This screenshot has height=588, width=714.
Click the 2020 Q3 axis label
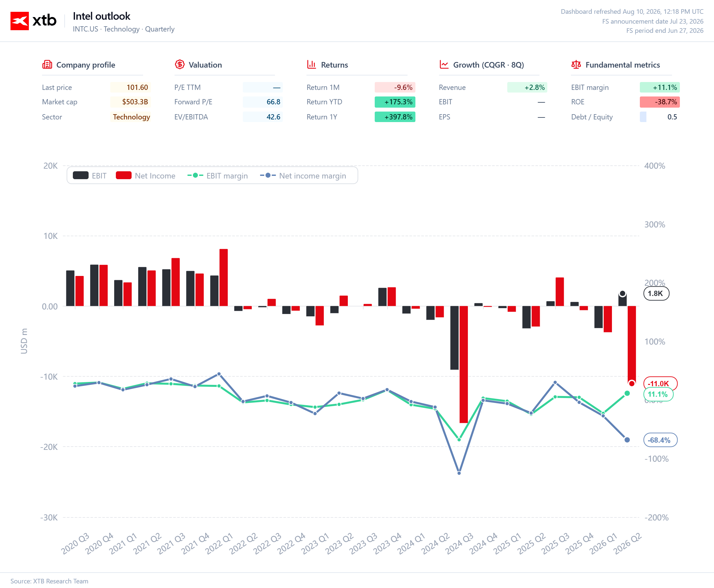[x=75, y=543]
